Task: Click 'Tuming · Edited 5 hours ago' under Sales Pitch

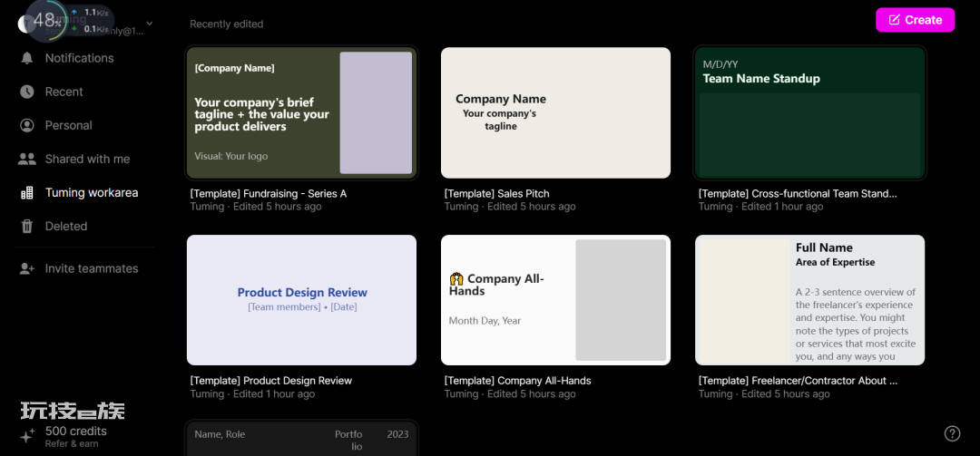Action: point(510,206)
